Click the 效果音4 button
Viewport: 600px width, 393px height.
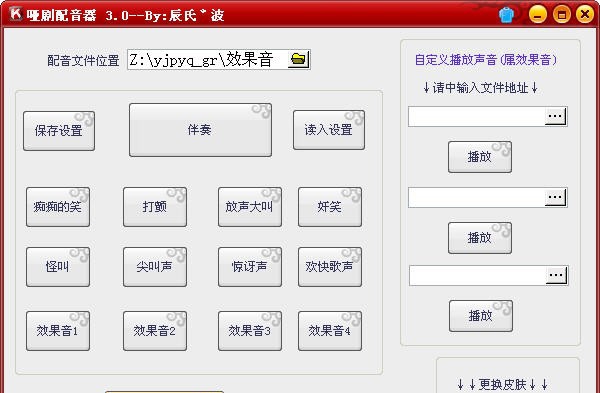330,331
